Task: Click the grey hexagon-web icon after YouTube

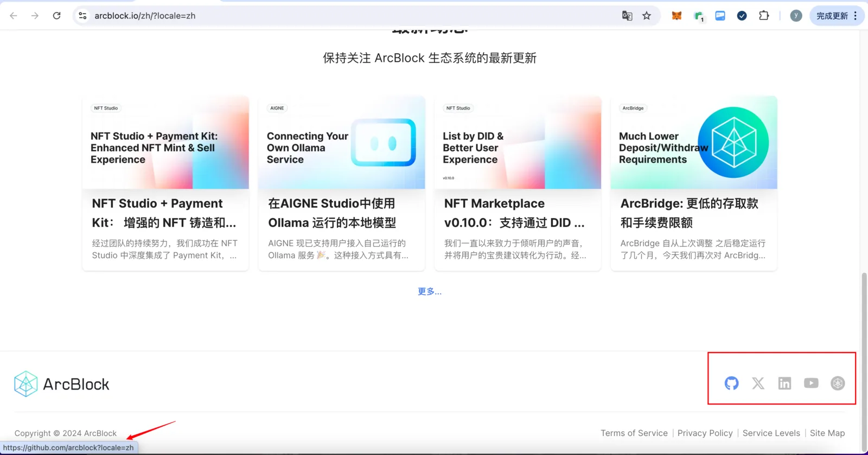Action: click(838, 383)
